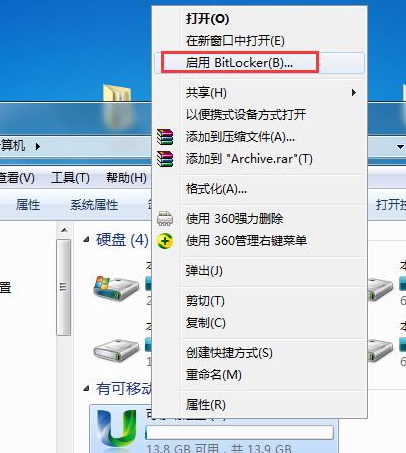Click the 系统属性 toolbar button
406x453 pixels.
pos(94,205)
